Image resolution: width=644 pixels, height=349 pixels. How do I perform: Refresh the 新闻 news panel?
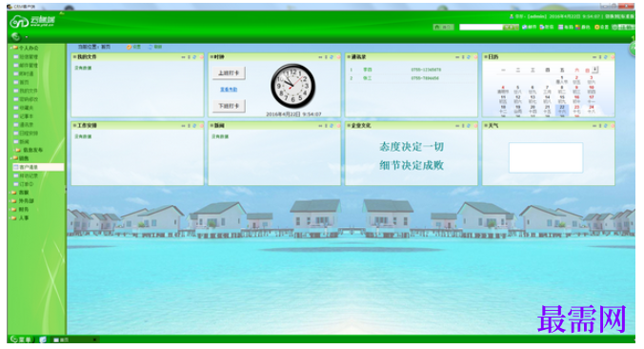(332, 126)
